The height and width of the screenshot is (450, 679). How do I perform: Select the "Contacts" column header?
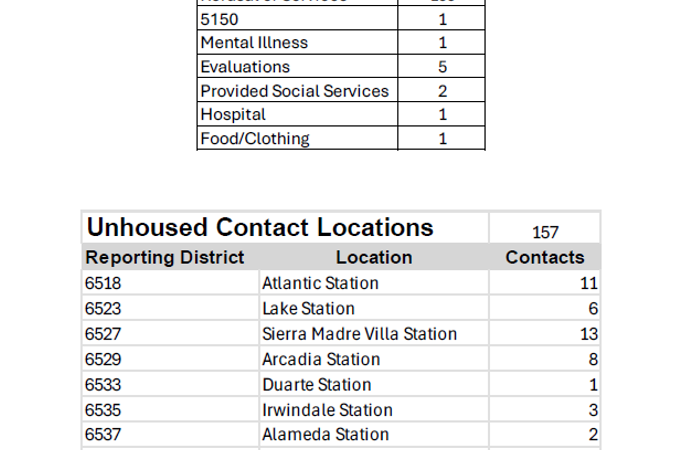tap(545, 257)
